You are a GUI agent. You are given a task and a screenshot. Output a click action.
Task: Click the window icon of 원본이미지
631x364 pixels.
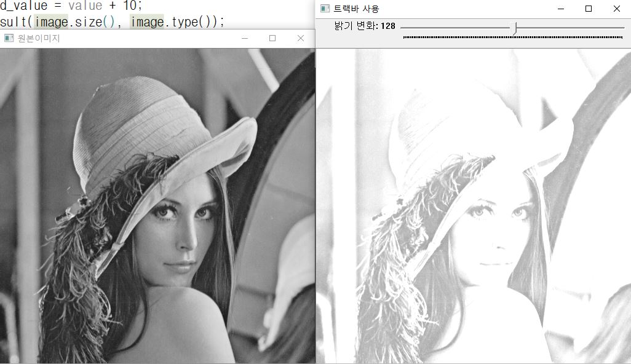click(9, 38)
